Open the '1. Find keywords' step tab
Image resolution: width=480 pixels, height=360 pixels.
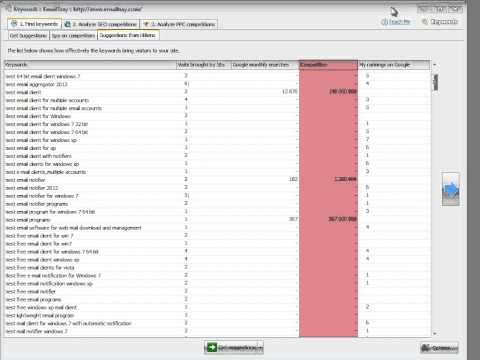(35, 24)
